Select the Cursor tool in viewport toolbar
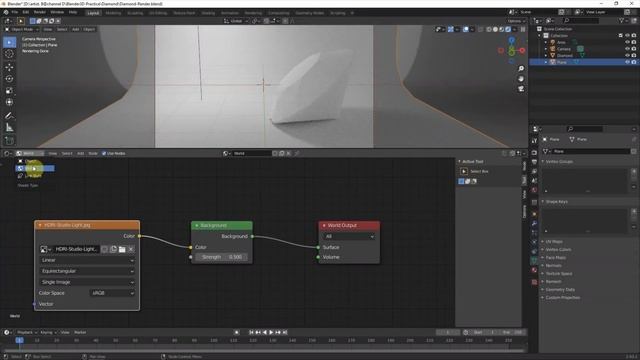This screenshot has width=640, height=360. [9, 54]
